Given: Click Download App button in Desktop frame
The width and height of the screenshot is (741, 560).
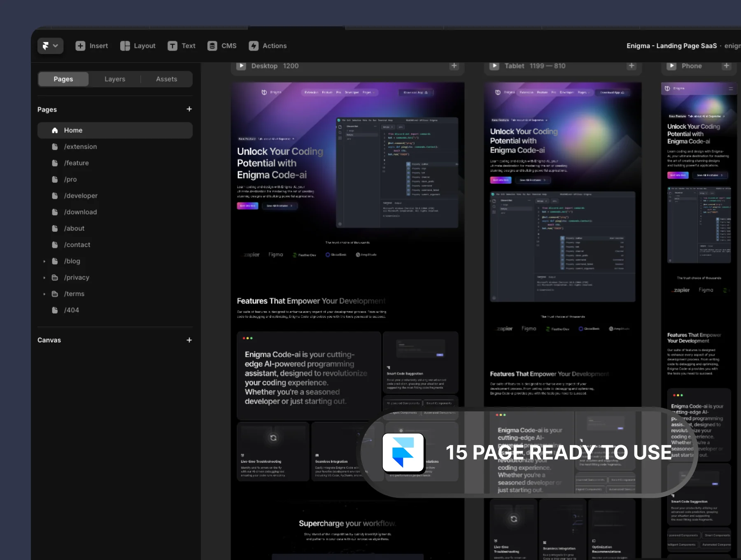Looking at the screenshot, I should tap(416, 93).
